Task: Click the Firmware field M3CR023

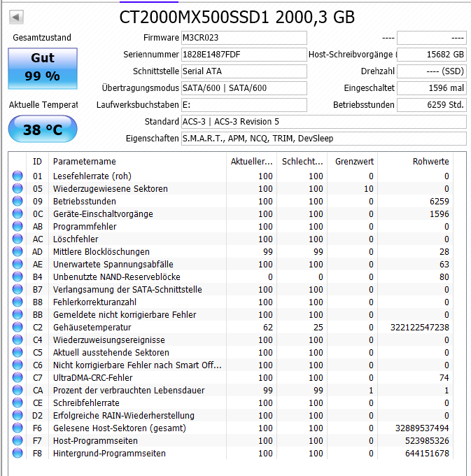Action: pos(244,38)
